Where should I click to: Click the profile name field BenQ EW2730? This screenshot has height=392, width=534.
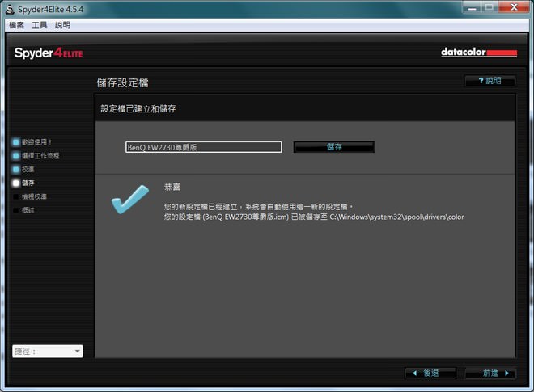pos(203,147)
